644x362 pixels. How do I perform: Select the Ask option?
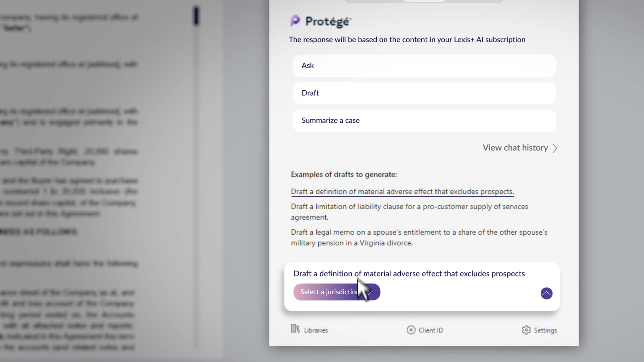(424, 66)
